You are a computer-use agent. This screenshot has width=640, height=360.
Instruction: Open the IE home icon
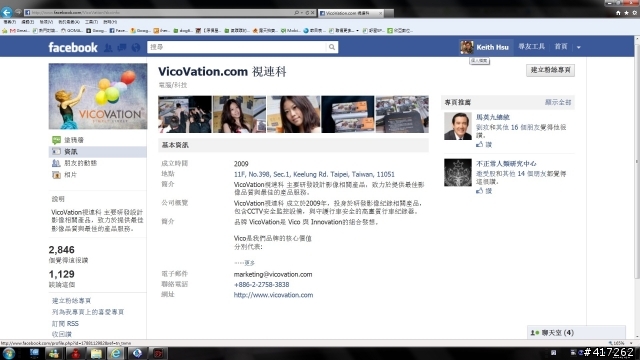(x=618, y=13)
